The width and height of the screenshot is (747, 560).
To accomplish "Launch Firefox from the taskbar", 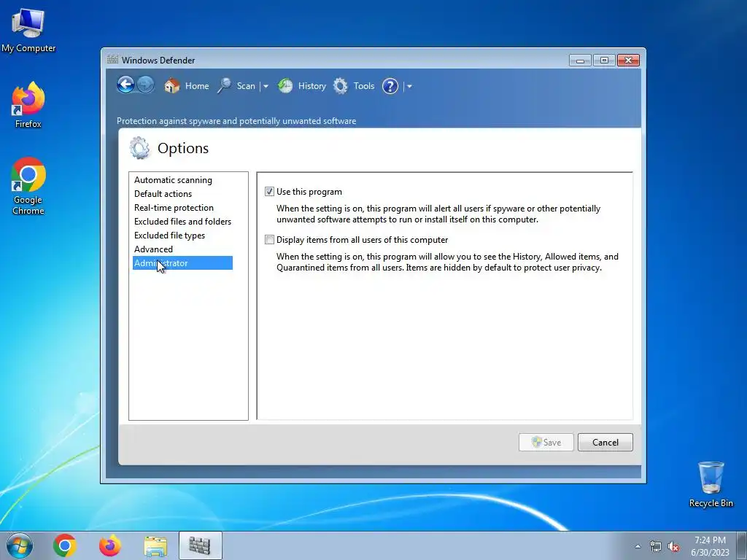I will 110,545.
